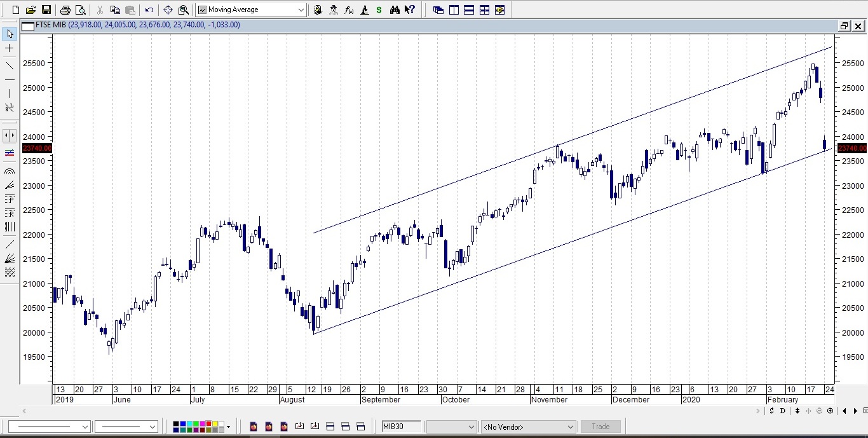Click the FTSE MIB chart window menu icon

[28, 25]
